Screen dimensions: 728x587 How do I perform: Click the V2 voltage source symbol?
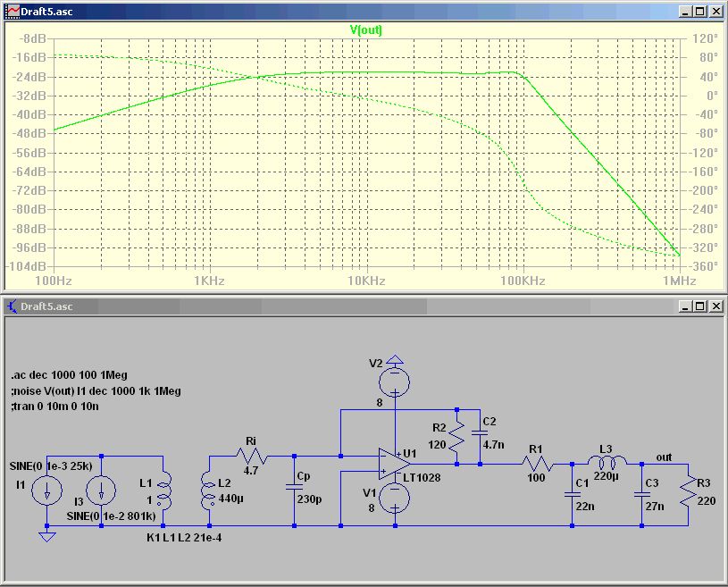click(x=395, y=382)
